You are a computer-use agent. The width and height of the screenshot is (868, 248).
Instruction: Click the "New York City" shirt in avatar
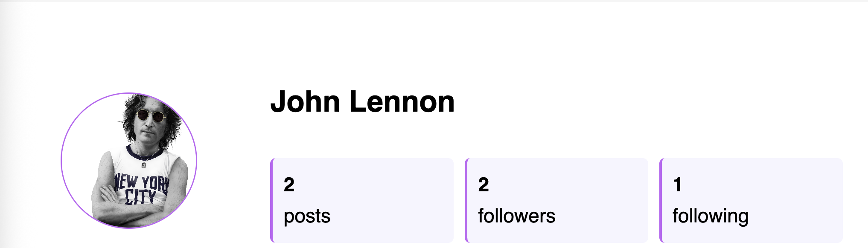coord(141,187)
